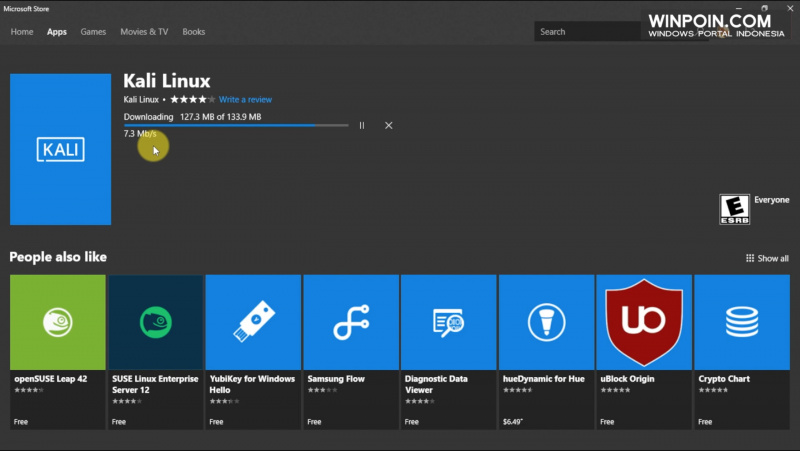Click the star rating under Samsung Flow
800x451 pixels.
[322, 390]
